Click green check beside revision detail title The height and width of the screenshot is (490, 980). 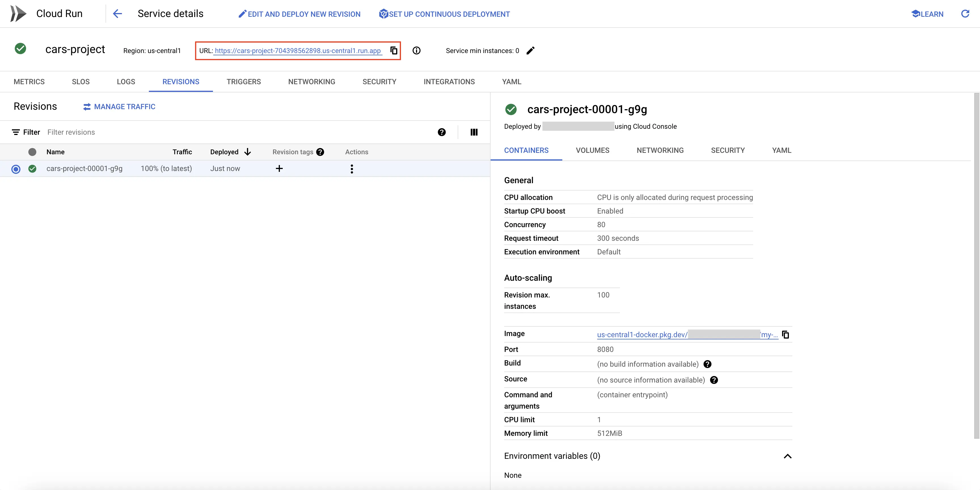(x=511, y=109)
